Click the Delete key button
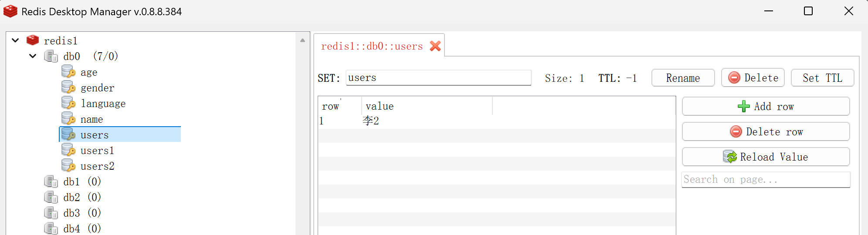Screen dimensions: 868x235 click(753, 78)
